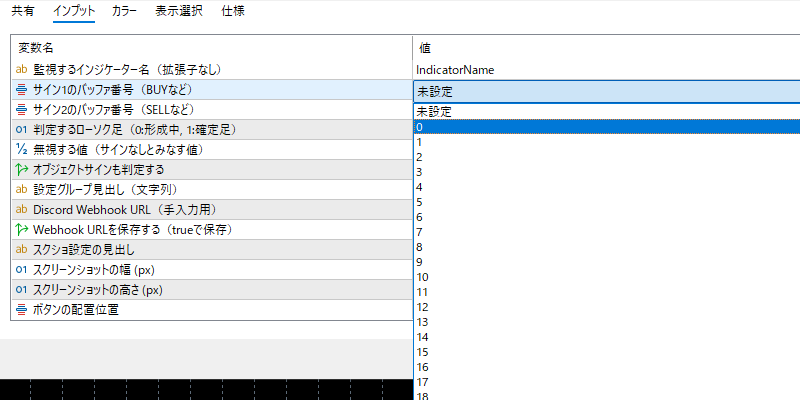Image resolution: width=800 pixels, height=400 pixels.
Task: Open the カラー tab
Action: 125,12
